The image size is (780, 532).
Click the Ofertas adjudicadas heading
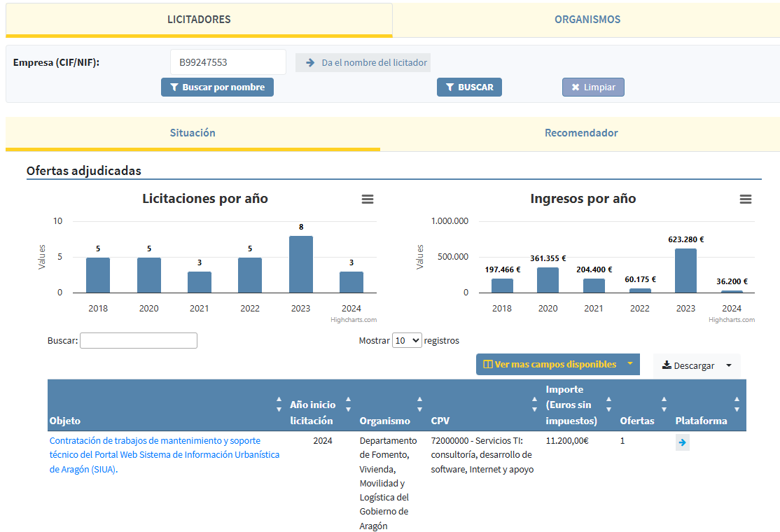(x=83, y=171)
